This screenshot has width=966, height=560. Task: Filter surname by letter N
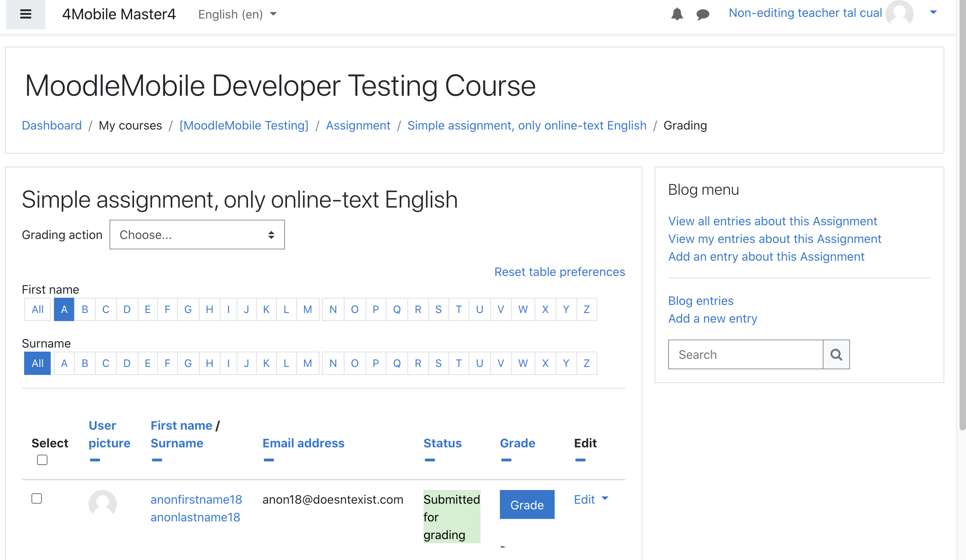[333, 363]
